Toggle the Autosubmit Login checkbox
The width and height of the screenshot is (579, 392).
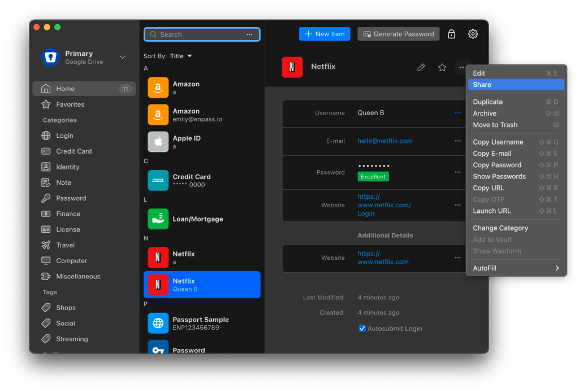click(362, 328)
